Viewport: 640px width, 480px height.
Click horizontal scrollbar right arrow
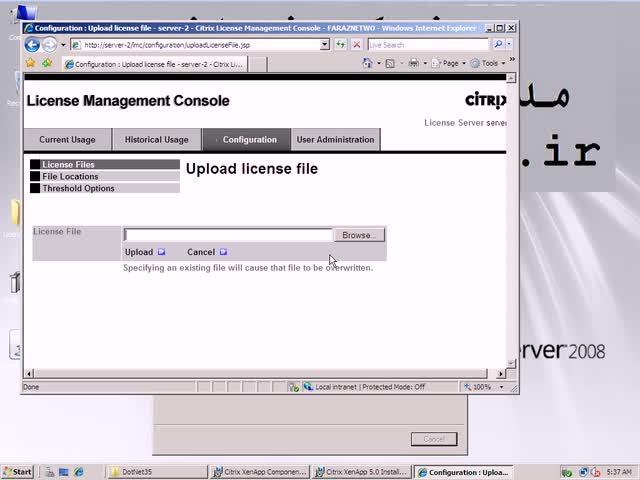click(501, 373)
